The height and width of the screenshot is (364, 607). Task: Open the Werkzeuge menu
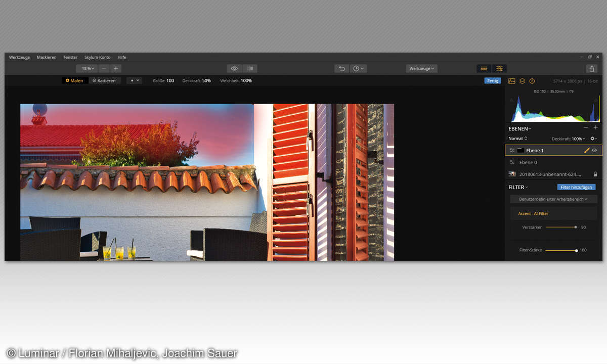19,57
